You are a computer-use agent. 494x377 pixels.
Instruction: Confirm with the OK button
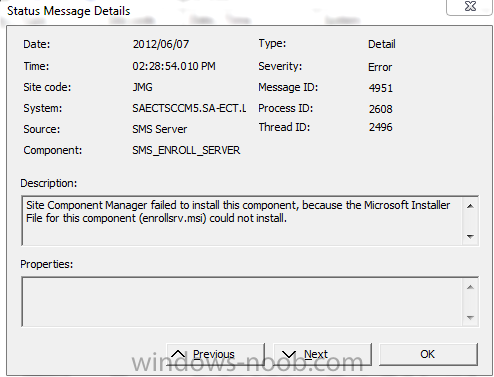click(428, 354)
